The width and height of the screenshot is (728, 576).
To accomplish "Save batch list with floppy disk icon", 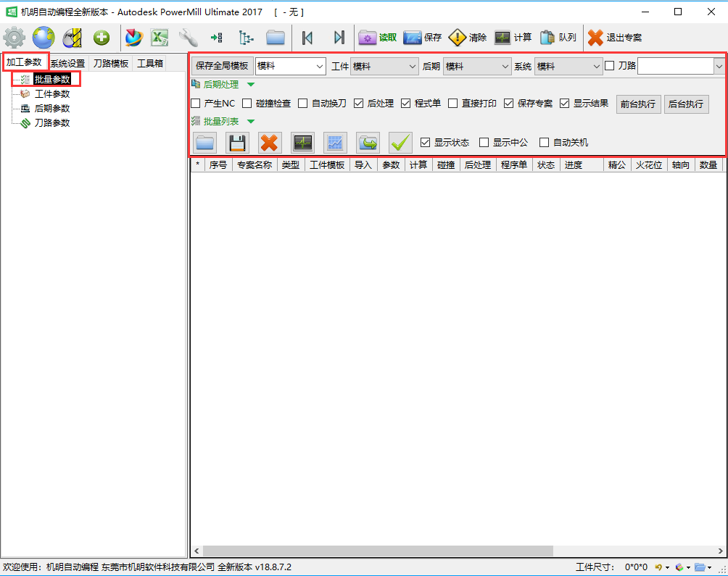I will tap(237, 143).
